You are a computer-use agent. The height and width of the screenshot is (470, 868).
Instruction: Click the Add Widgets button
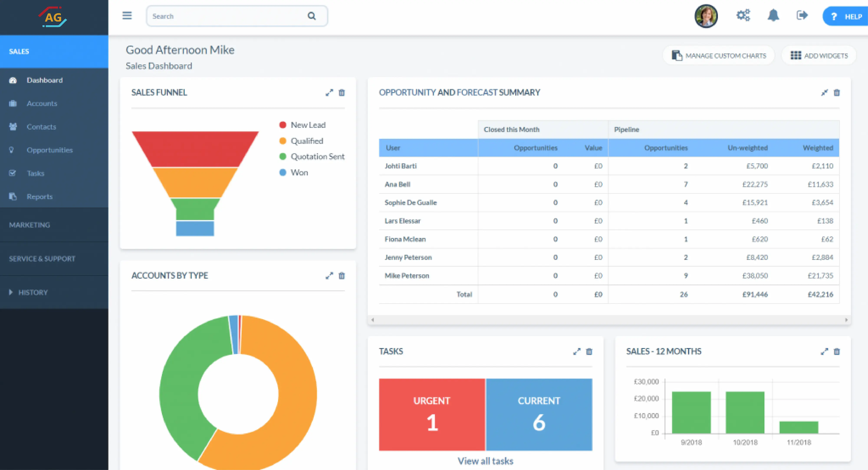(819, 55)
